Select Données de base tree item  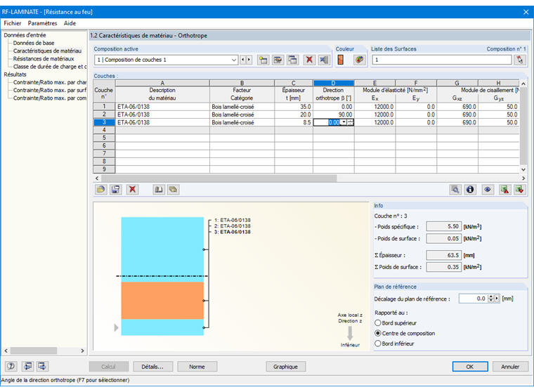click(x=34, y=43)
